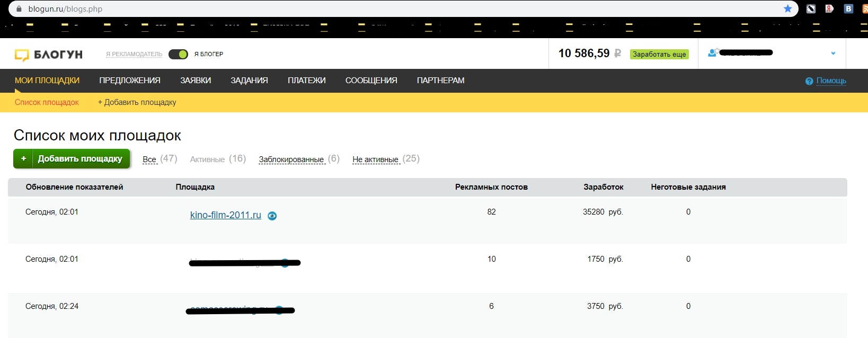This screenshot has width=868, height=338.
Task: Click ad posts count 6
Action: point(491,306)
